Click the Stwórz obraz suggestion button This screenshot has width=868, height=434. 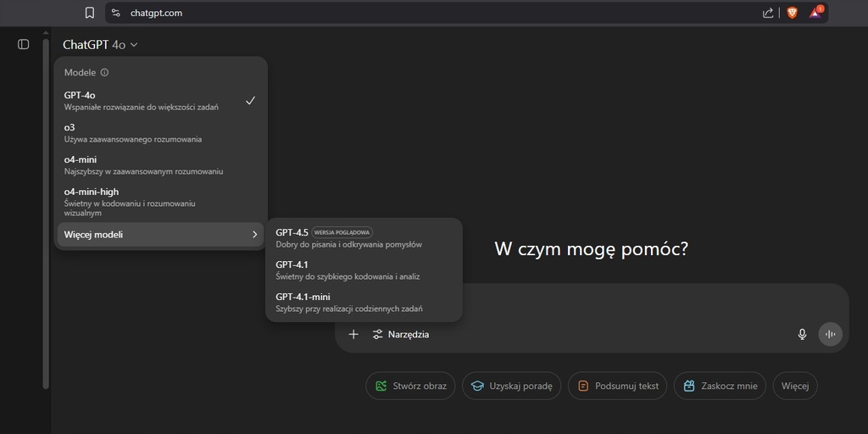410,386
